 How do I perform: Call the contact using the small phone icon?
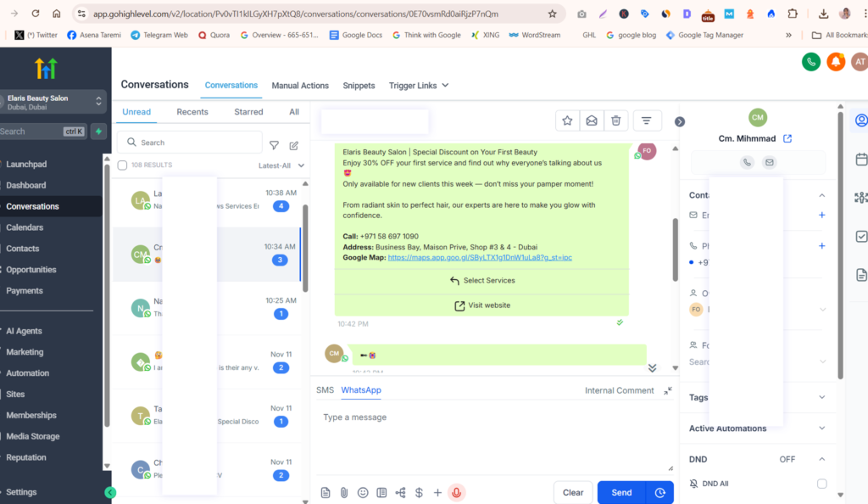click(747, 162)
